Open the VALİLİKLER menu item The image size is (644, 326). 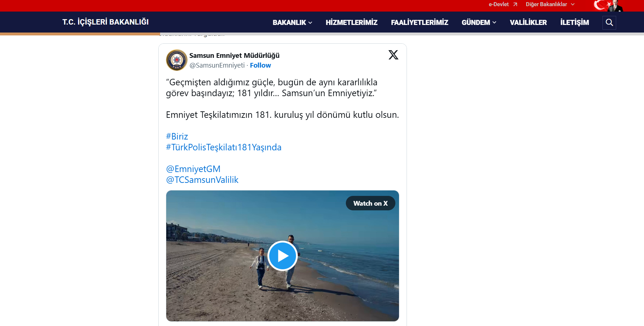click(528, 22)
